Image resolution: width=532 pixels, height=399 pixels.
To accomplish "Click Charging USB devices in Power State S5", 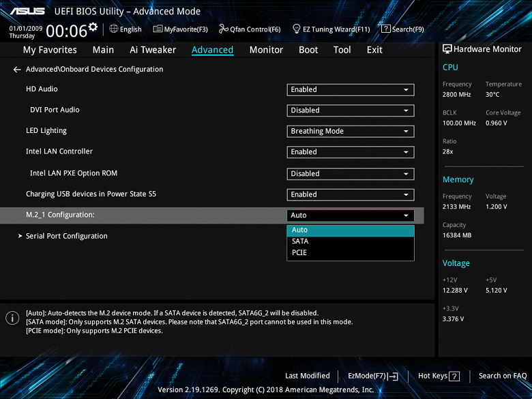I will click(91, 194).
